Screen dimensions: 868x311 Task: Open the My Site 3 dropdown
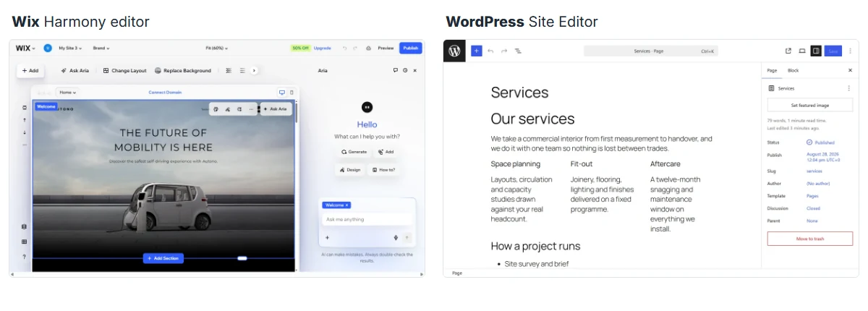pyautogui.click(x=70, y=48)
